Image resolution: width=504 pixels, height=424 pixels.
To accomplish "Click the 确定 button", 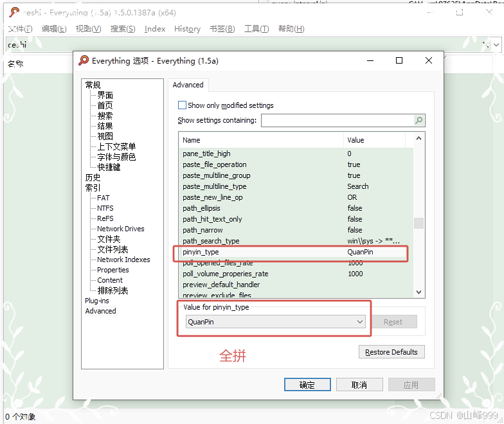I will pos(307,384).
